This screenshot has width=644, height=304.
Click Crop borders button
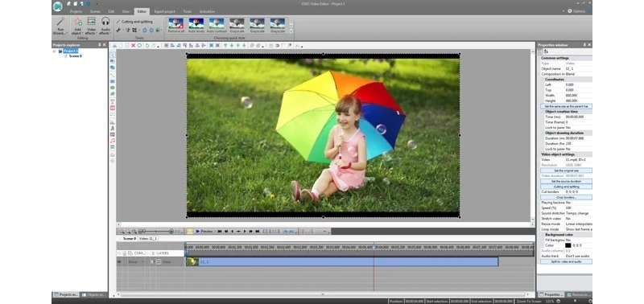click(x=566, y=197)
